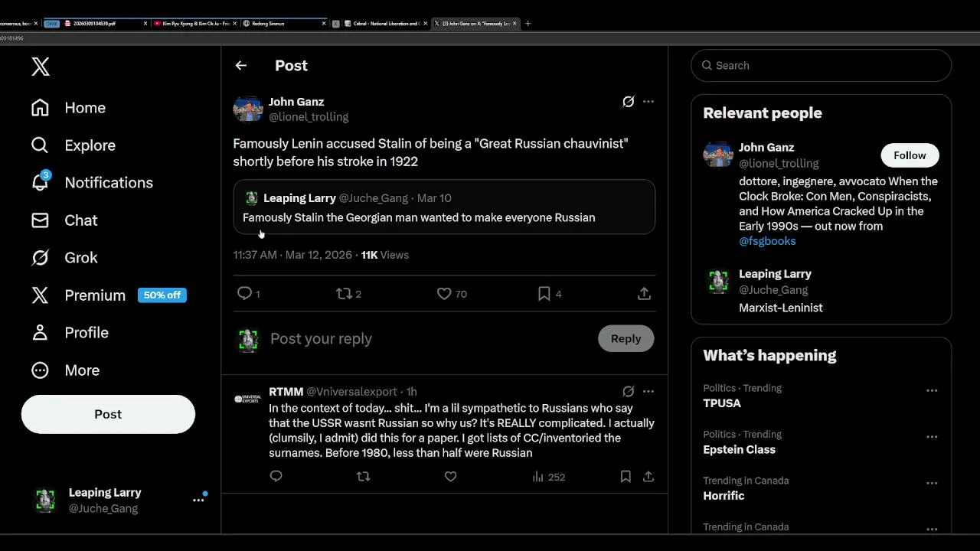
Task: Share the RTMM comment
Action: click(648, 477)
